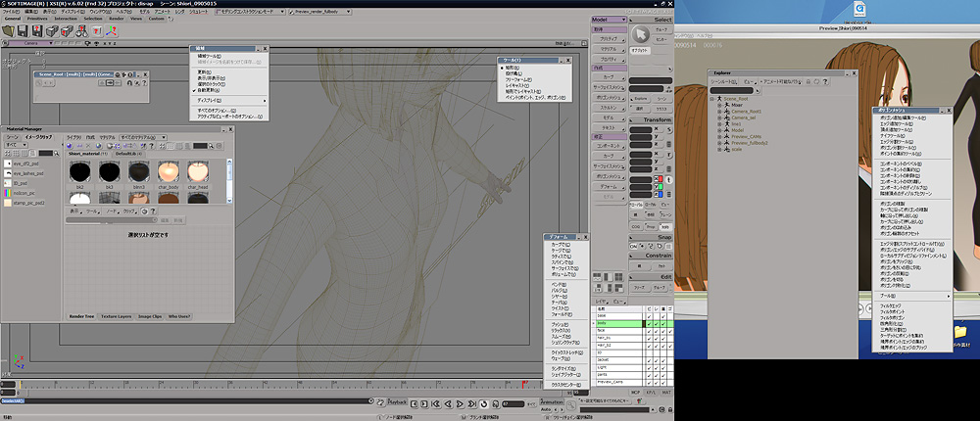Click the KP/L button below the layers
The height and width of the screenshot is (421, 980).
(x=651, y=393)
